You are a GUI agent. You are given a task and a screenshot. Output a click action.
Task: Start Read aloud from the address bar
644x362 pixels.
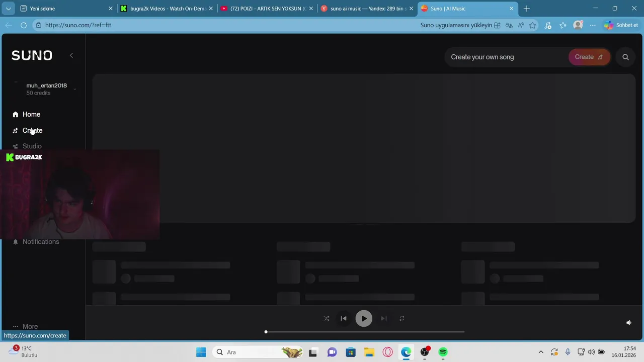521,25
